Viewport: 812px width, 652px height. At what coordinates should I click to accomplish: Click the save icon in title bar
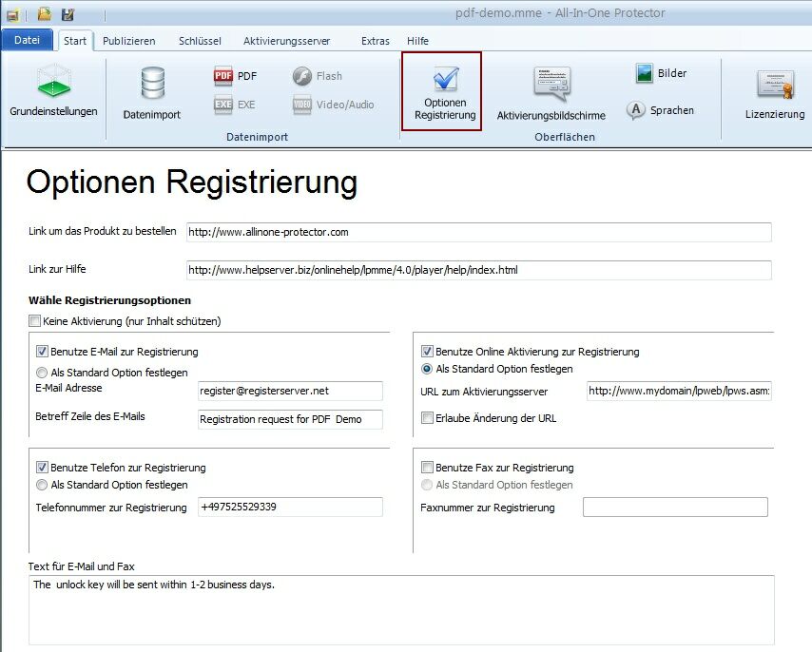coord(68,14)
